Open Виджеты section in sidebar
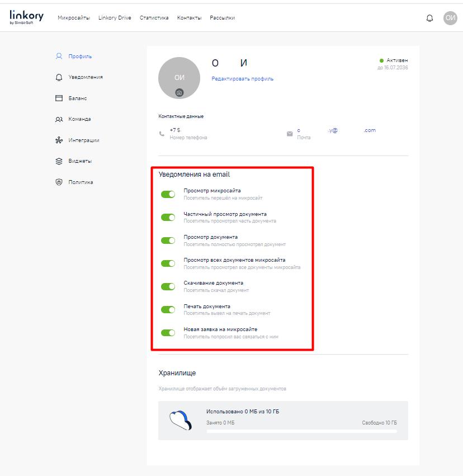This screenshot has width=463, height=476. point(80,161)
